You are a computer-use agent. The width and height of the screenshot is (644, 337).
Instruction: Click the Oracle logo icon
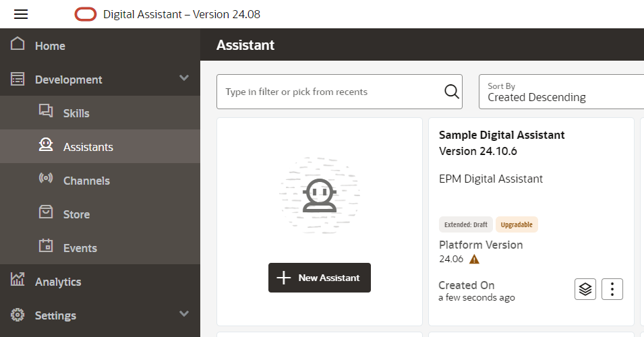coord(86,14)
